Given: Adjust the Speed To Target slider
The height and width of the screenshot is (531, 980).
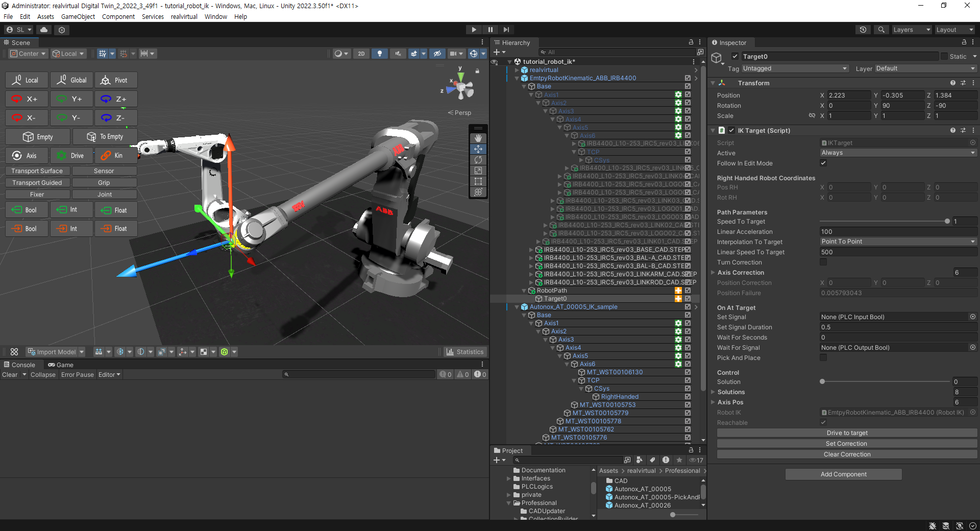Looking at the screenshot, I should point(885,221).
